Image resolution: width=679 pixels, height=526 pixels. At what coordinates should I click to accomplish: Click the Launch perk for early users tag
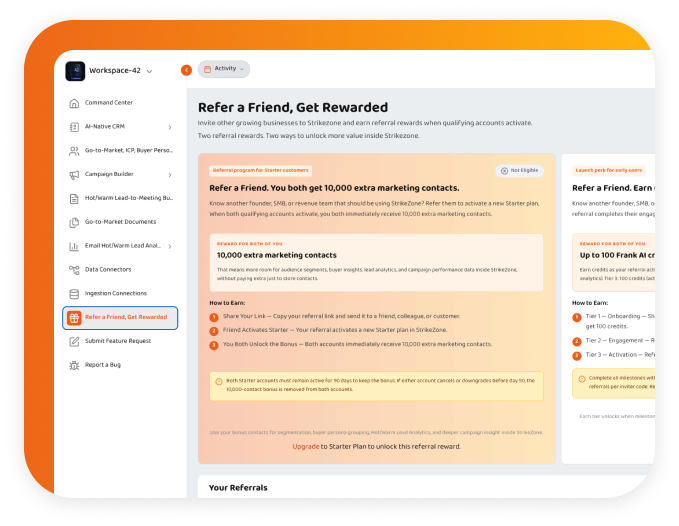(609, 171)
